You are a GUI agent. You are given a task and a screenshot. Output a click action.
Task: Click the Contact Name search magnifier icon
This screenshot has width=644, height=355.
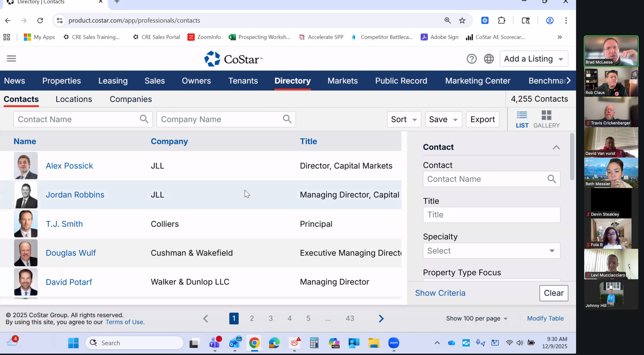click(x=144, y=119)
